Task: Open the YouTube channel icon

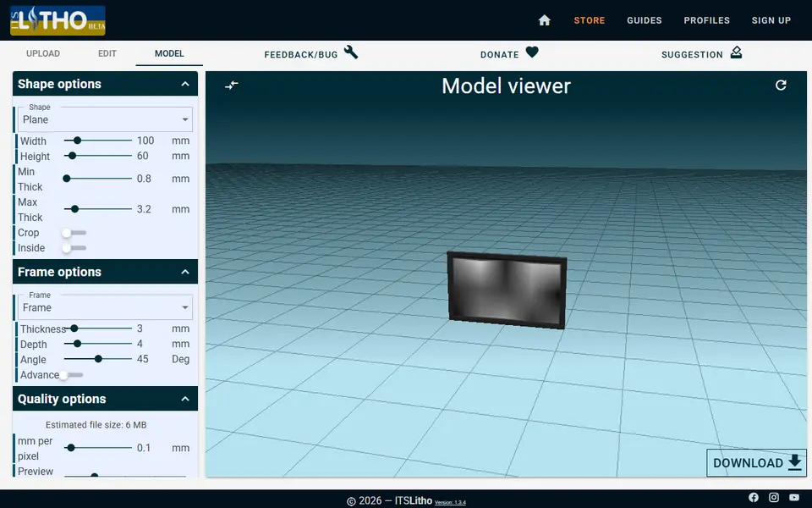Action: click(794, 498)
